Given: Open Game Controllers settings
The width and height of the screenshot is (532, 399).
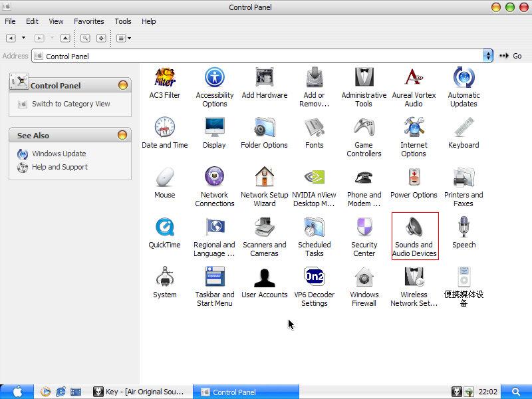Looking at the screenshot, I should tap(364, 138).
